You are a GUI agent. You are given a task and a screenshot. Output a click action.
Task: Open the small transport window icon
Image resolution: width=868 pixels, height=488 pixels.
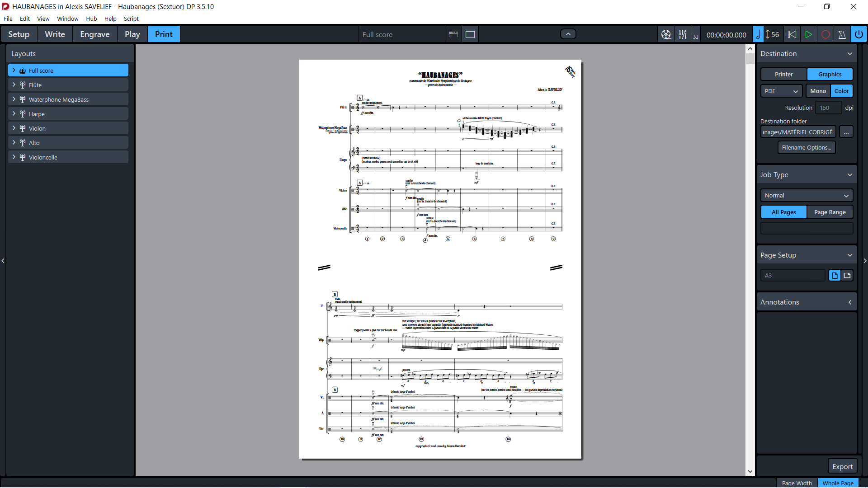(x=696, y=37)
